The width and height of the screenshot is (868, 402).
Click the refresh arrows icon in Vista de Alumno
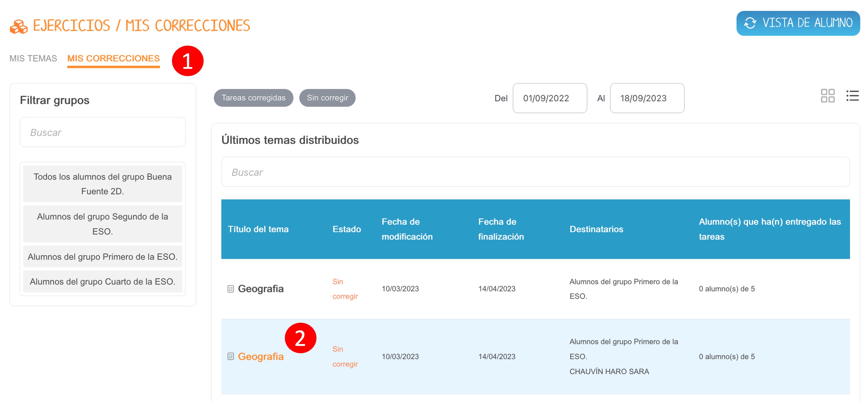click(750, 23)
